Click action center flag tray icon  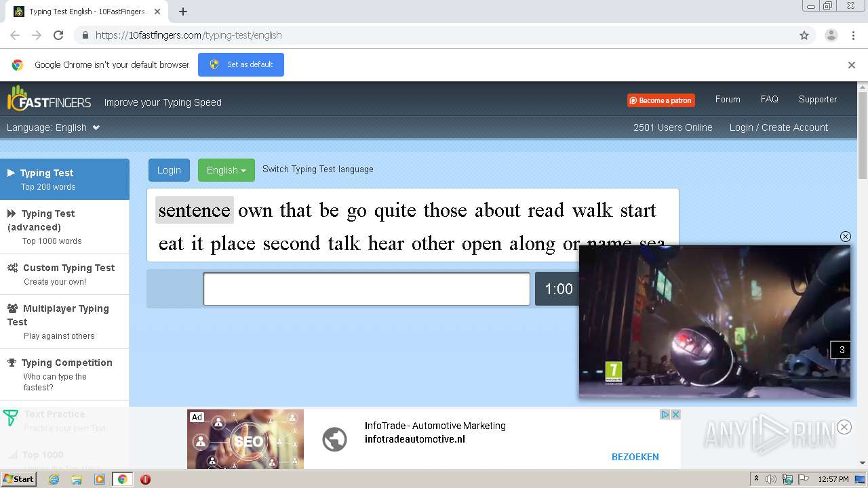click(804, 479)
